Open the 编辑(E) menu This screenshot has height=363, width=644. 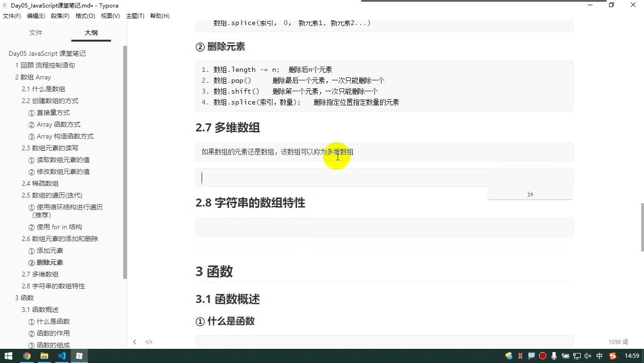pyautogui.click(x=36, y=16)
